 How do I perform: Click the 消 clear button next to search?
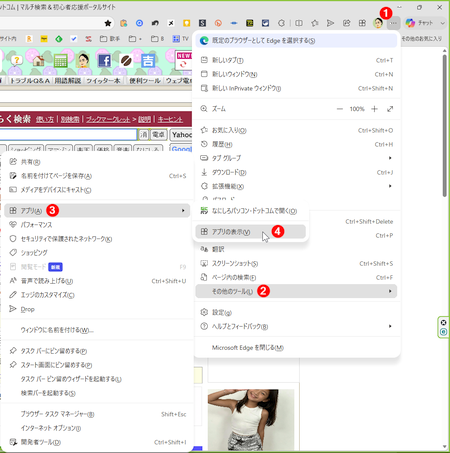[x=143, y=135]
